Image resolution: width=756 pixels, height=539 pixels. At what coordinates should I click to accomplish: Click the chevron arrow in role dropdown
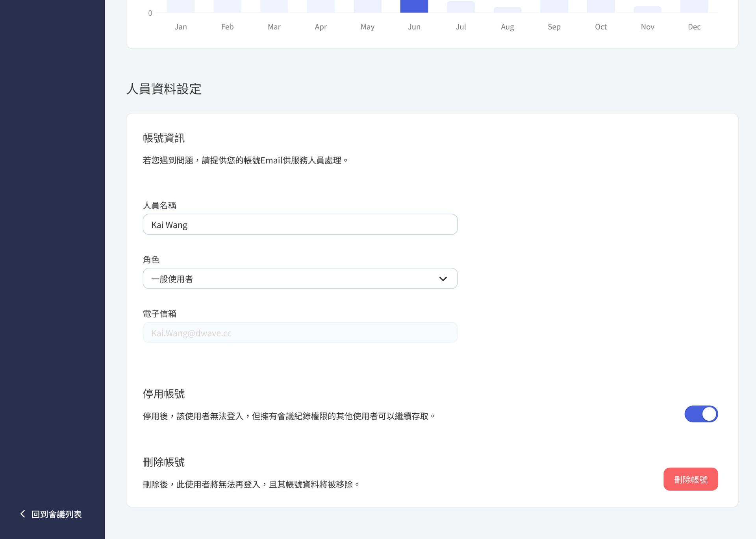[x=443, y=279]
